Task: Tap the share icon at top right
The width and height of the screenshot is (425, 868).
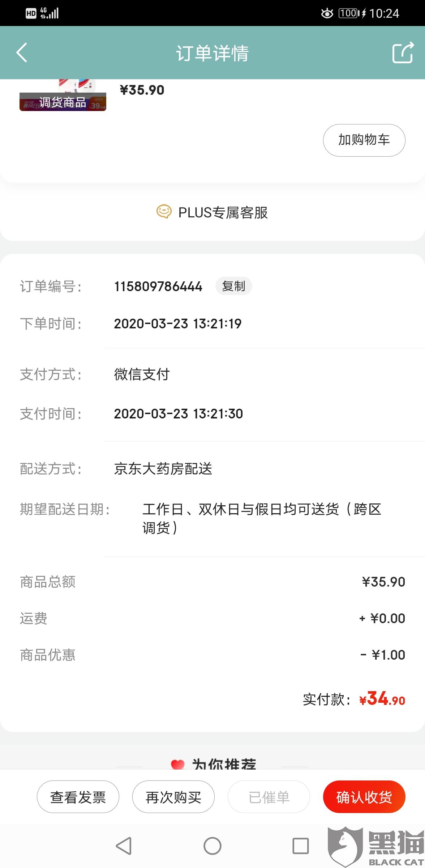Action: [403, 53]
